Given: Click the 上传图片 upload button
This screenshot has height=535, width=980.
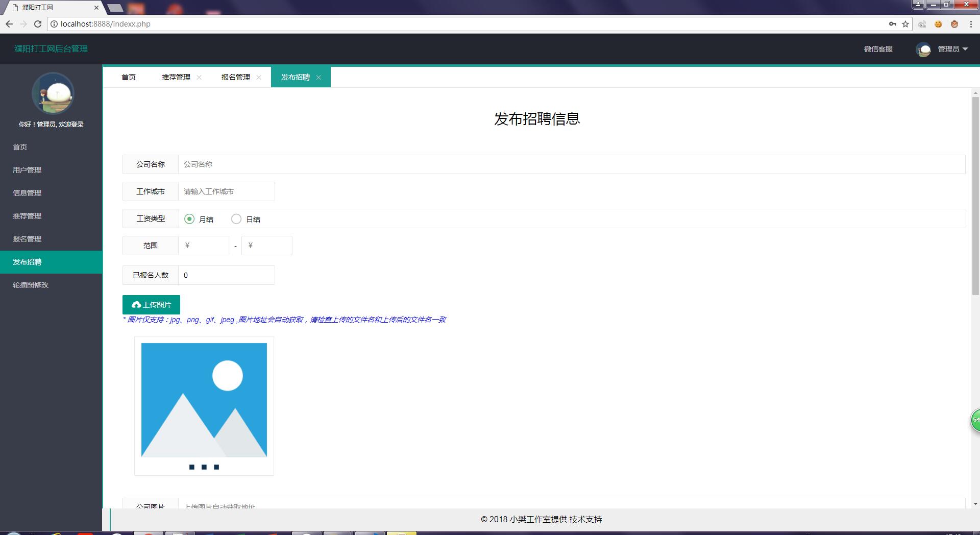Looking at the screenshot, I should pos(151,305).
